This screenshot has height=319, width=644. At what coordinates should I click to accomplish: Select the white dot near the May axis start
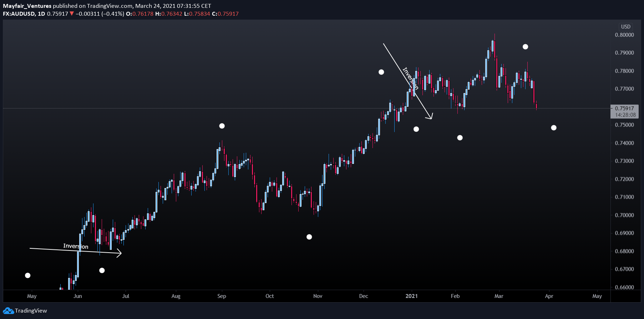point(28,275)
